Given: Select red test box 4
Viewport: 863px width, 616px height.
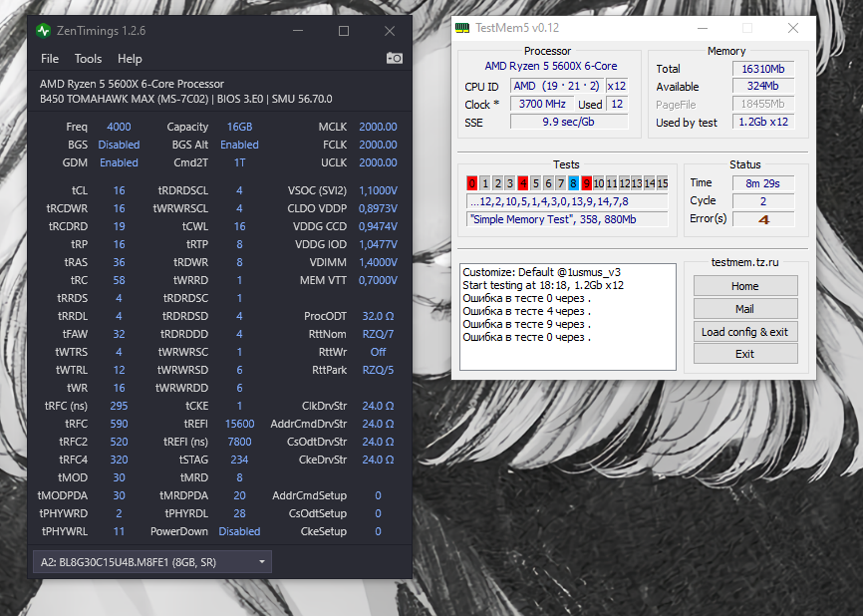Looking at the screenshot, I should tap(523, 183).
